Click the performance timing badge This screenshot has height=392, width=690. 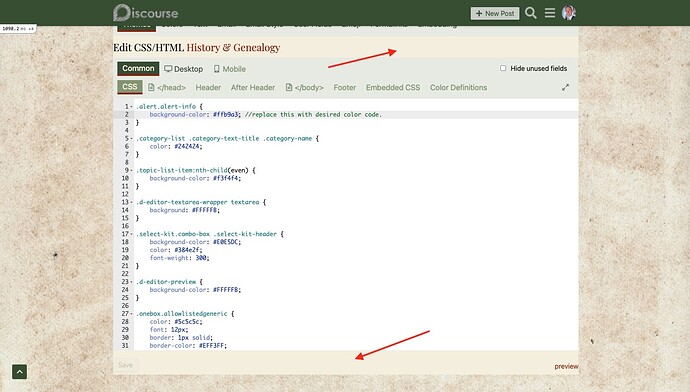(18, 29)
